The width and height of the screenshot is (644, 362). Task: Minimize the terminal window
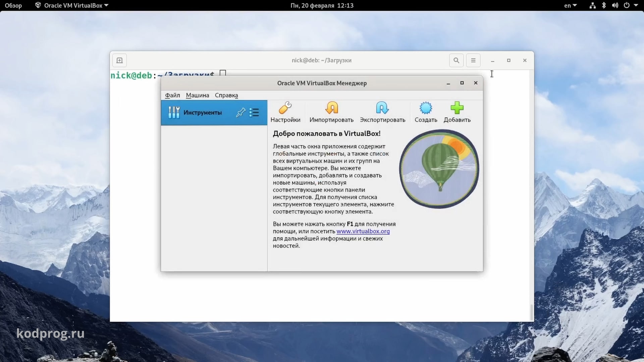[492, 61]
